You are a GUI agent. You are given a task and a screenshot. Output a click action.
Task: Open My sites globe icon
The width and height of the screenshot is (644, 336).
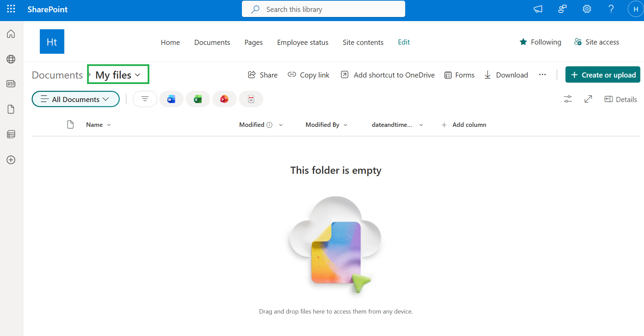coord(11,59)
